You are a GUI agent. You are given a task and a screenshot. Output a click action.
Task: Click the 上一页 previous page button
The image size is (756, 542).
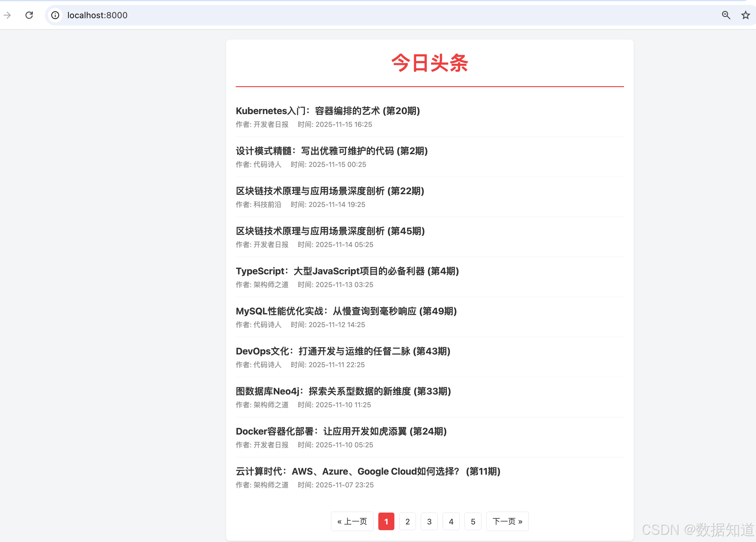coord(352,521)
